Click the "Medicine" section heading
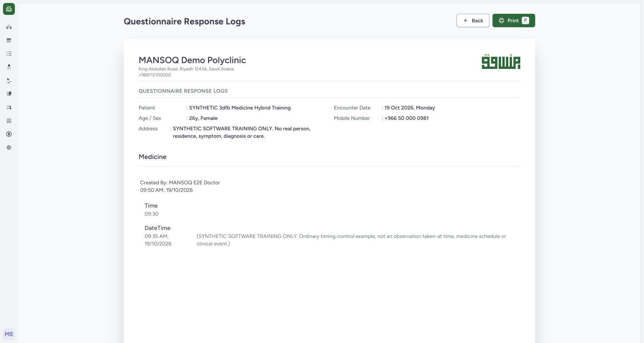The height and width of the screenshot is (343, 644). 152,157
